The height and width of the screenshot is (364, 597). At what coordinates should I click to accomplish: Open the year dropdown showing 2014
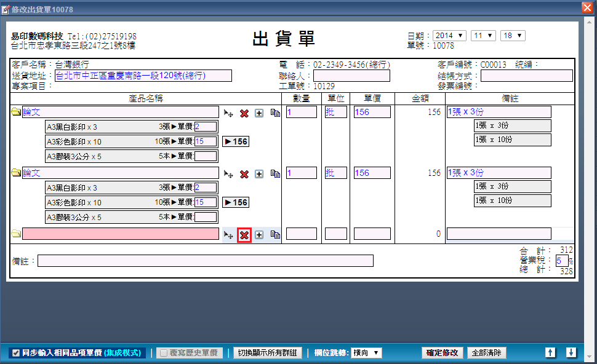(x=449, y=36)
